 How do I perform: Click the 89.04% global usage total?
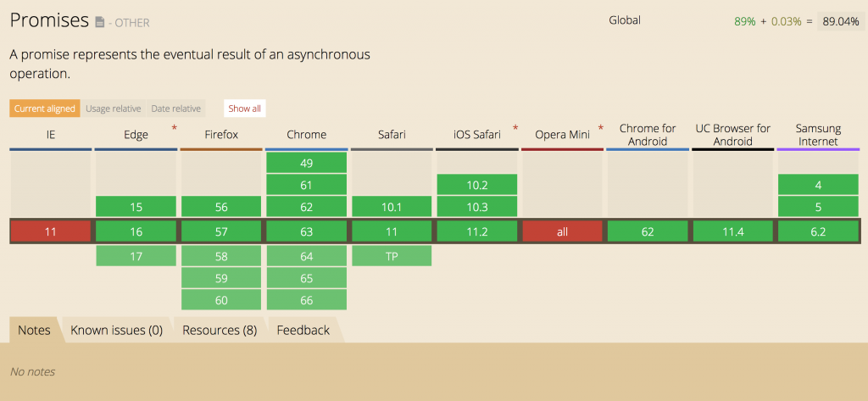[x=840, y=22]
